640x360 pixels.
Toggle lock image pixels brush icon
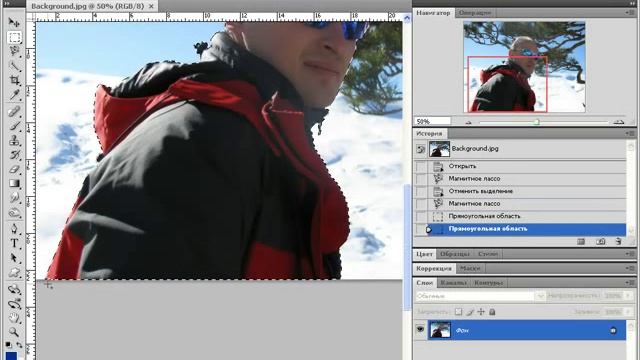point(470,312)
